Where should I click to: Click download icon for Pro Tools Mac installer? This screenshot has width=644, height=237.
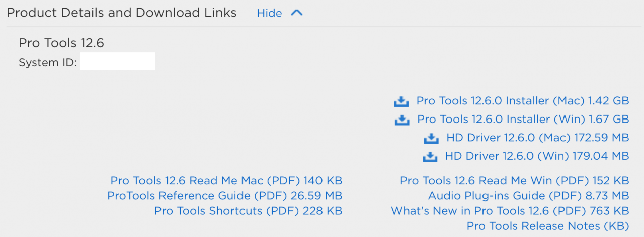coord(401,101)
